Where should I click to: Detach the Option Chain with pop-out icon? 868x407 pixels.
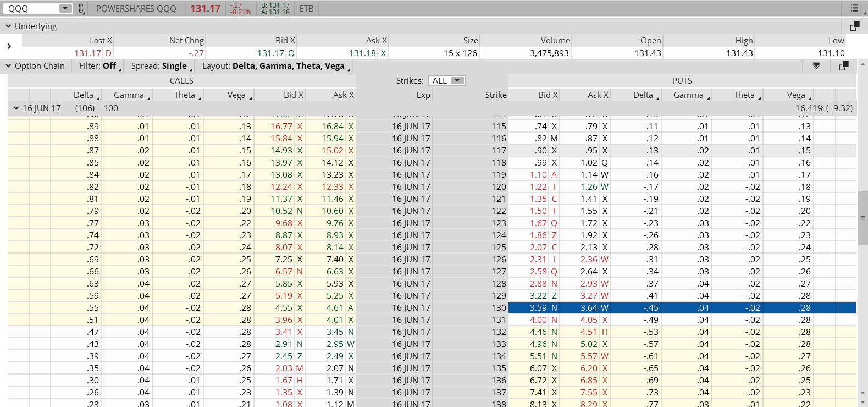point(844,66)
